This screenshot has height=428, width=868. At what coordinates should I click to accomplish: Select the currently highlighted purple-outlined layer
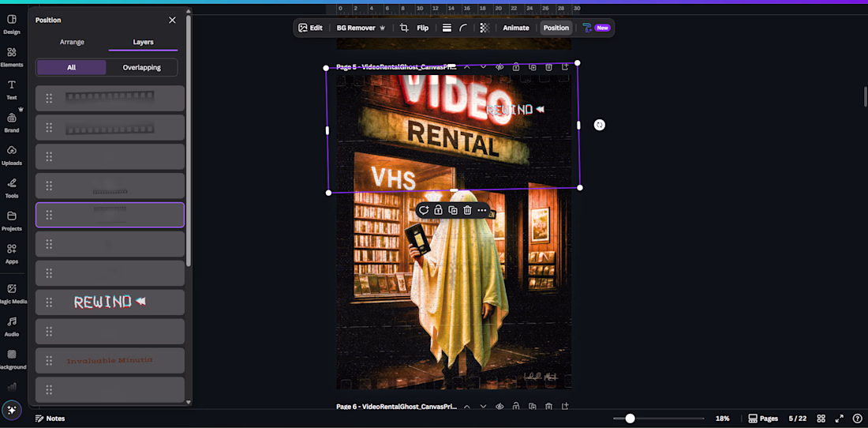[110, 215]
